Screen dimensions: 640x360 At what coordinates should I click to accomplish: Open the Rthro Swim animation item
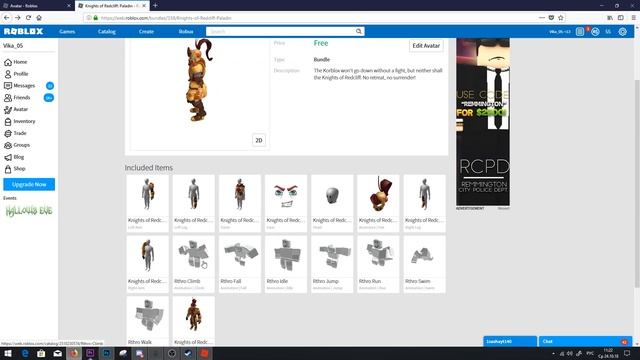pyautogui.click(x=424, y=264)
